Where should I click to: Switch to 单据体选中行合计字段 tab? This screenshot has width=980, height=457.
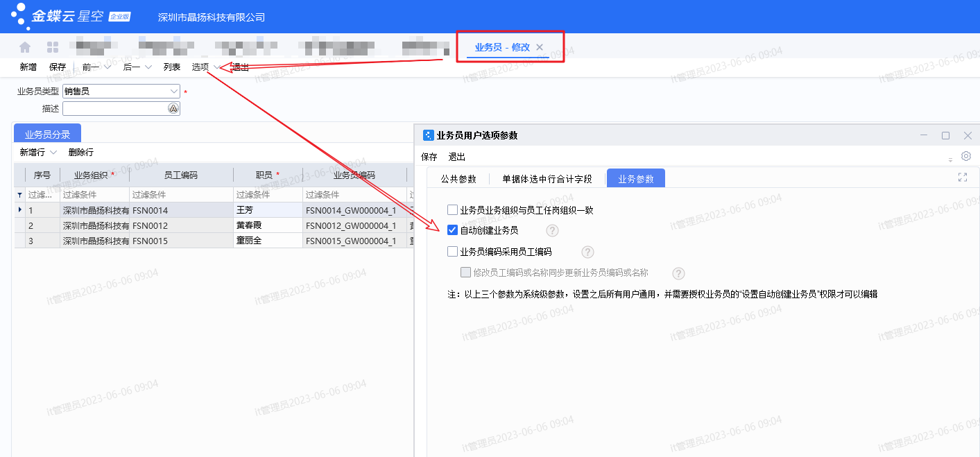coord(547,179)
